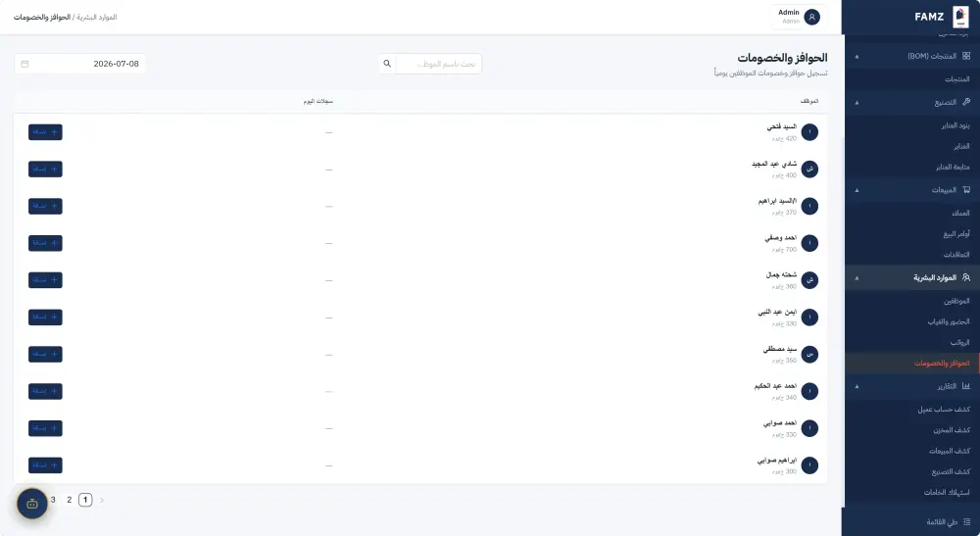
Task: Open بنود العنابر menu item
Action: [x=955, y=125]
